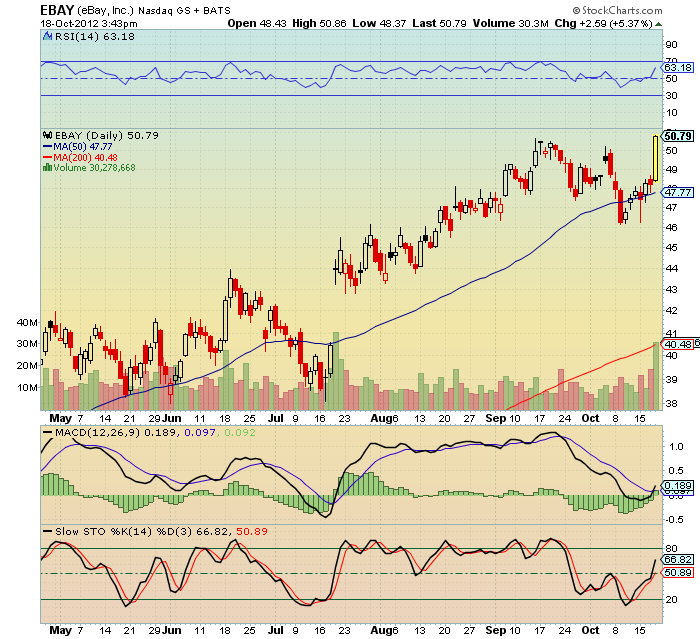Viewport: 700px width, 639px height.
Task: Click the green up arrow next to Chg
Action: click(659, 24)
